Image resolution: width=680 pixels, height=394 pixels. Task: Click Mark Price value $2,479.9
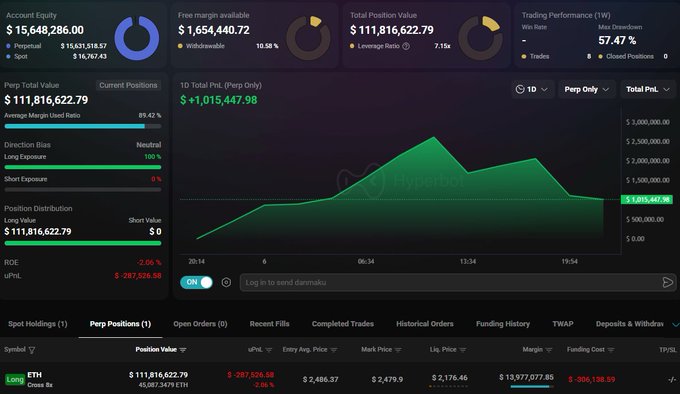(387, 380)
